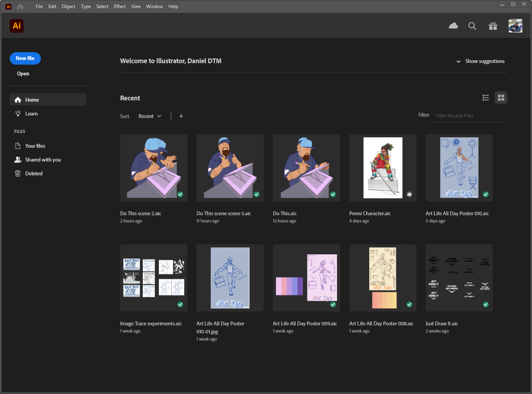Click sync checkmark on Just Draw It.aic
This screenshot has height=394, width=532.
486,305
